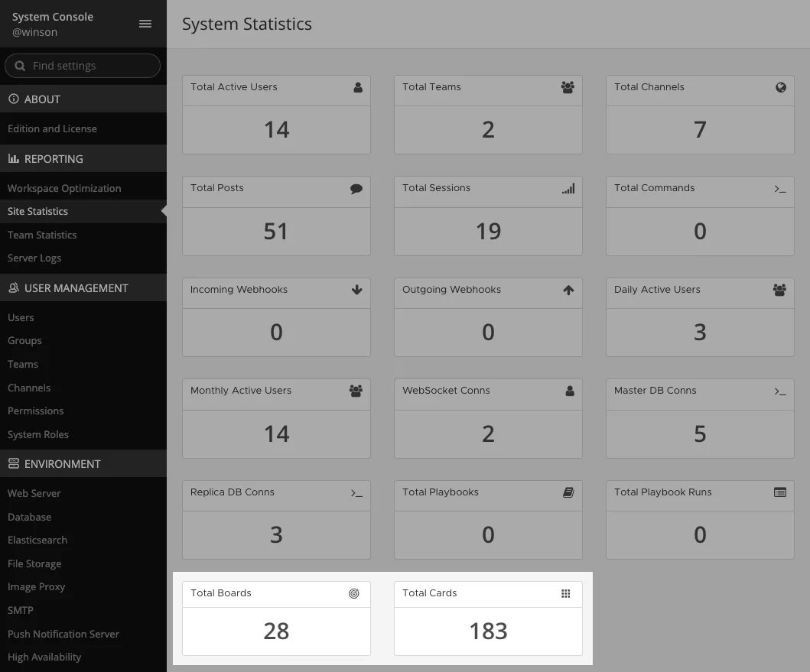The width and height of the screenshot is (810, 672).
Task: Open Permissions settings in sidebar
Action: coord(36,411)
